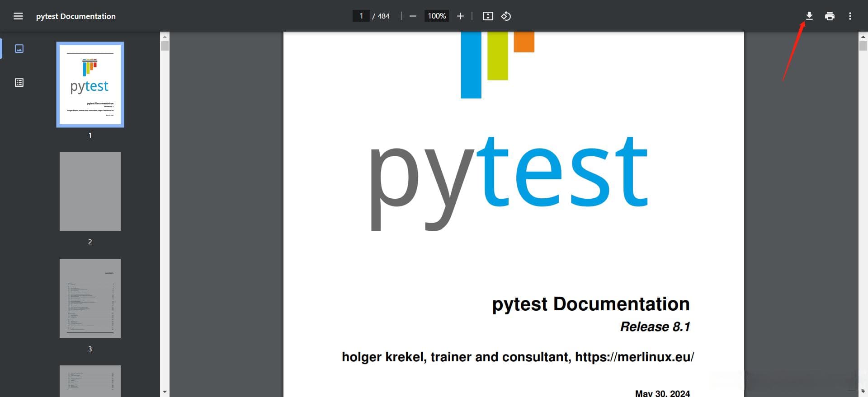Click the '2' label under the second thumbnail
The height and width of the screenshot is (397, 868).
(x=90, y=242)
